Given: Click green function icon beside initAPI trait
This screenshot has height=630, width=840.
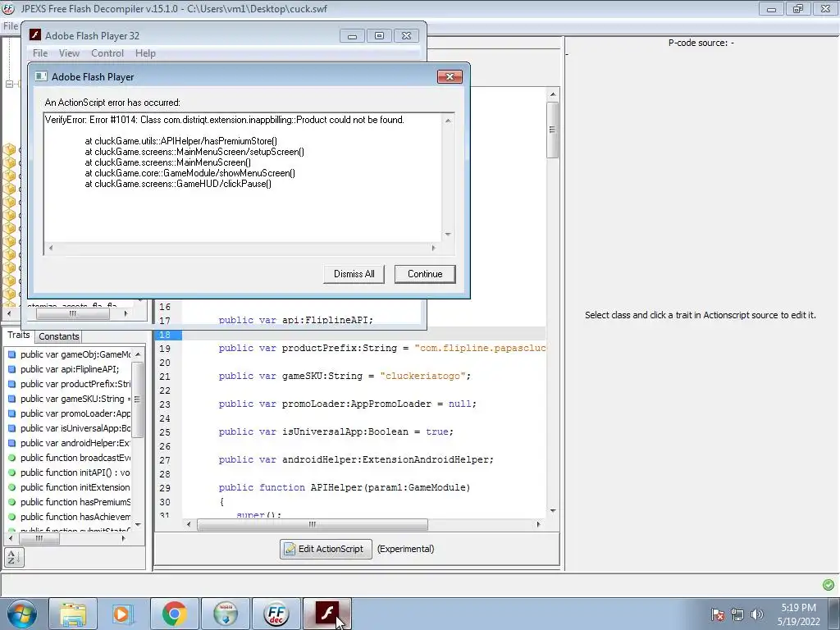Looking at the screenshot, I should tap(11, 472).
